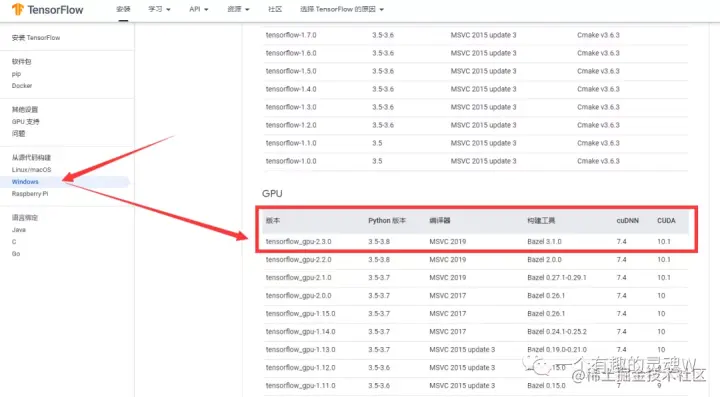This screenshot has width=720, height=397.
Task: Click the cuDNN column header
Action: 627,221
